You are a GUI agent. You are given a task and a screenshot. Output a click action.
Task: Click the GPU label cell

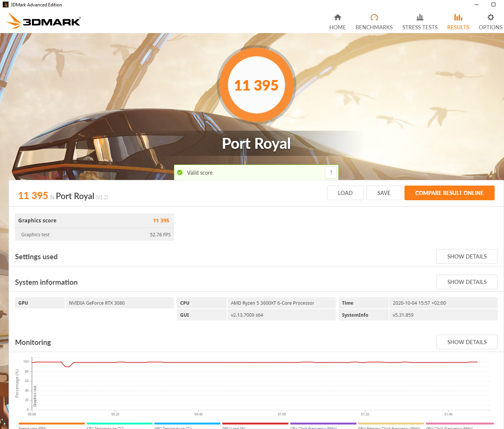point(40,303)
